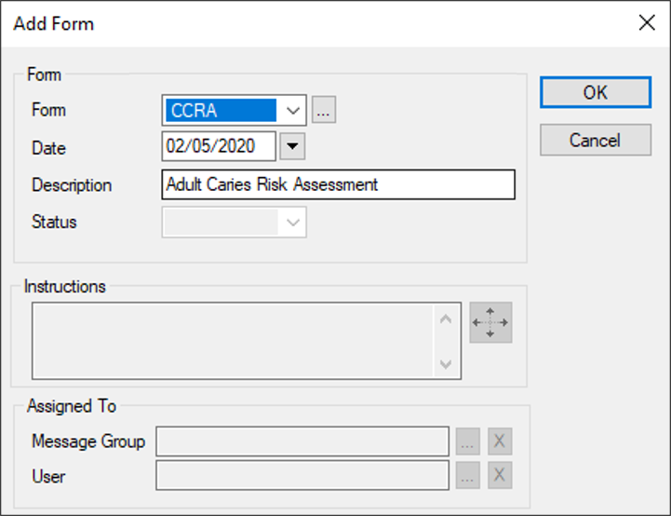
Task: Click the Description field with Adult Caries text
Action: (x=337, y=185)
